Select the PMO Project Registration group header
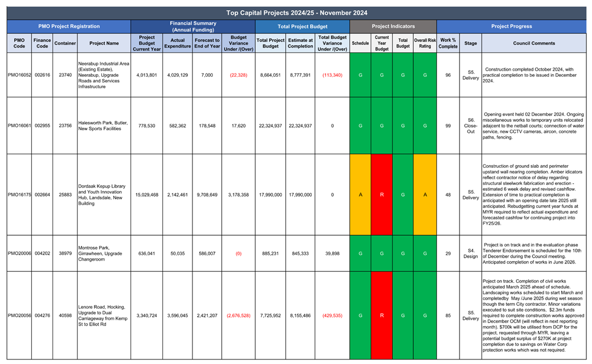 68,27
